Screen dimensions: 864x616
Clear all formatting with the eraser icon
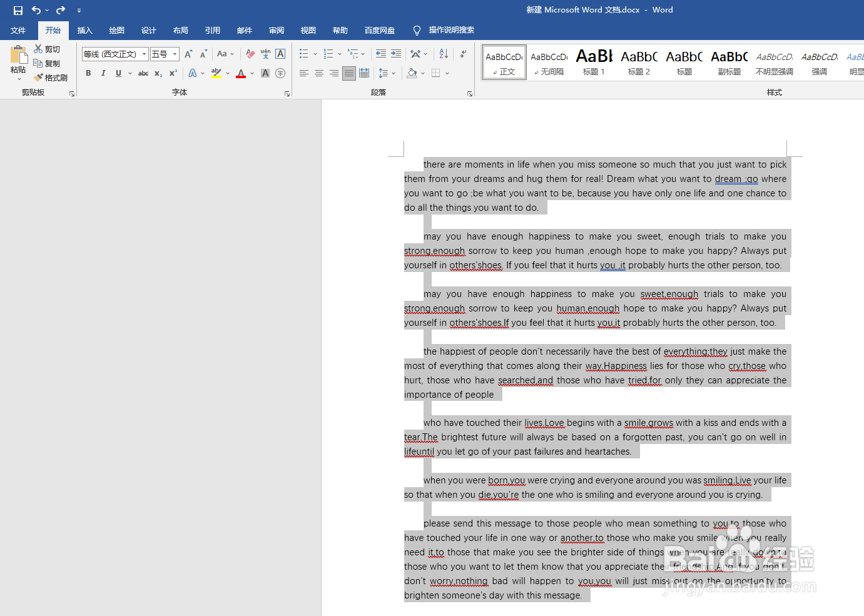[250, 54]
